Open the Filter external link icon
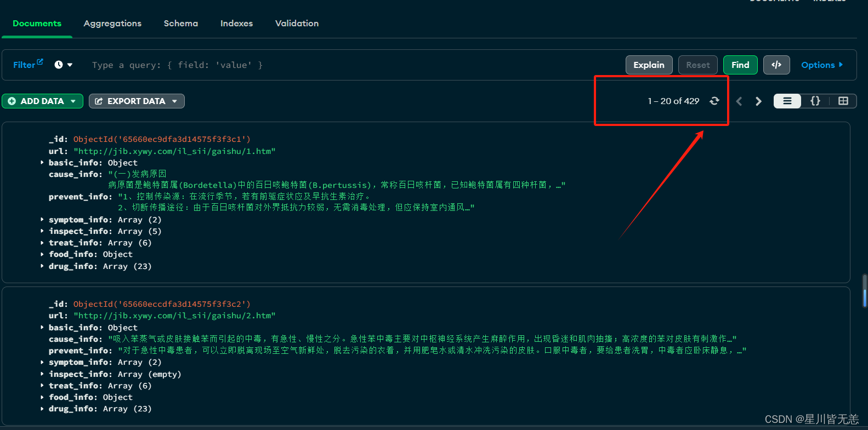 [39, 62]
